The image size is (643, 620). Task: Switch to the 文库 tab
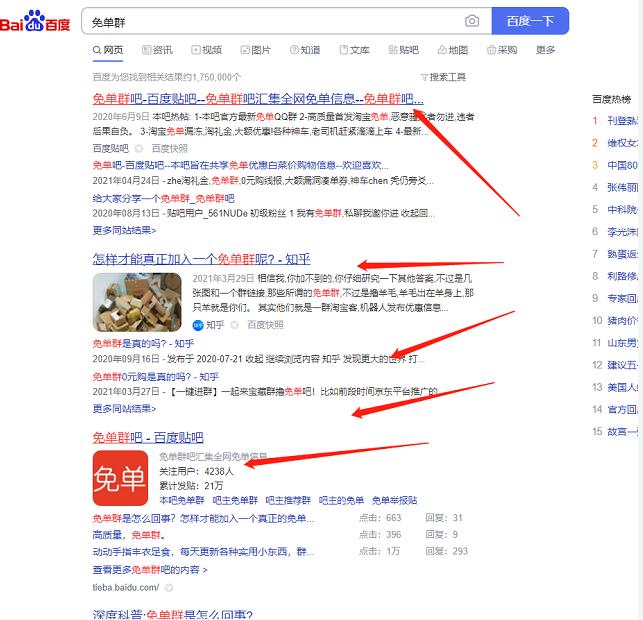[354, 50]
